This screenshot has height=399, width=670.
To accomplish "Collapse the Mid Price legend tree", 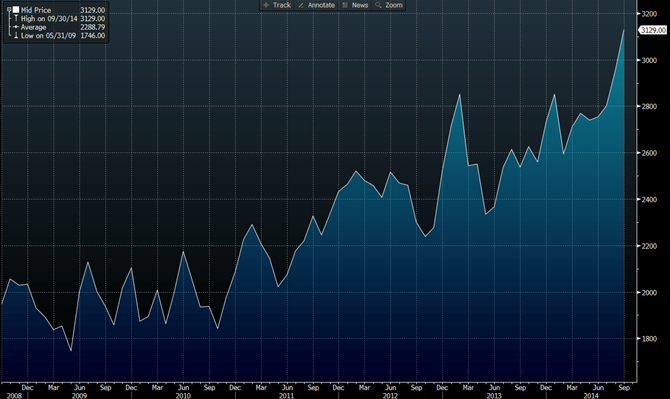I will (9, 9).
